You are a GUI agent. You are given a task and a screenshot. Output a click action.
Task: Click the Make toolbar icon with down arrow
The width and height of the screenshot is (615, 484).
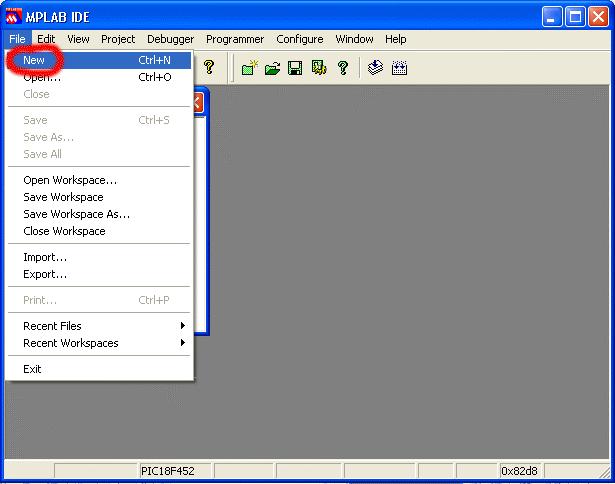[375, 68]
